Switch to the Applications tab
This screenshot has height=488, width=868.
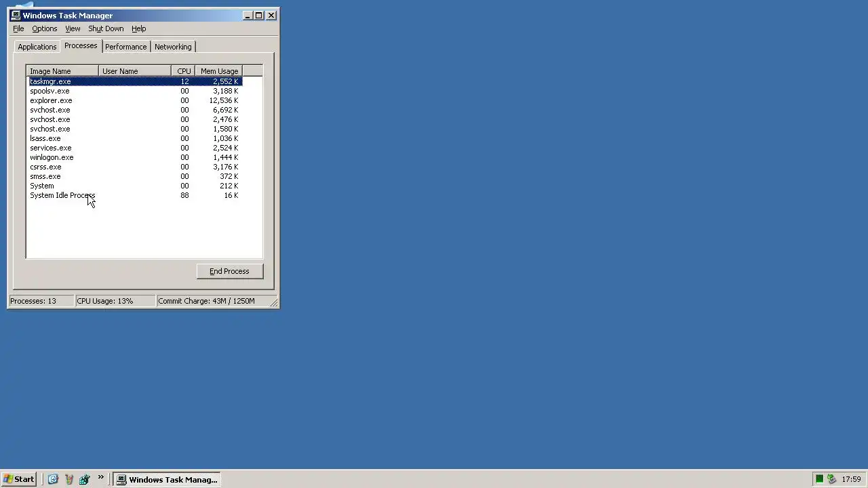click(x=37, y=47)
